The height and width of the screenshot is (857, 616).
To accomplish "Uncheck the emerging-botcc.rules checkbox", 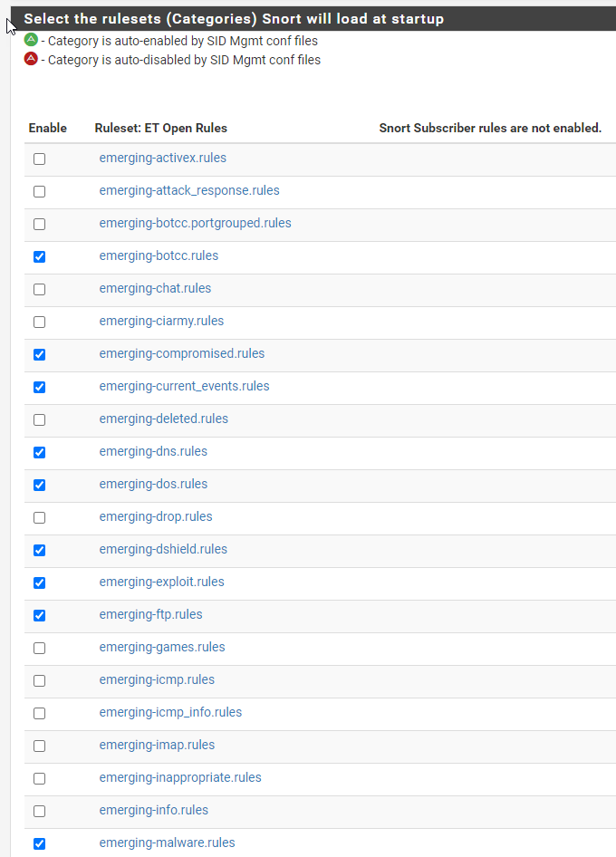I will (39, 257).
